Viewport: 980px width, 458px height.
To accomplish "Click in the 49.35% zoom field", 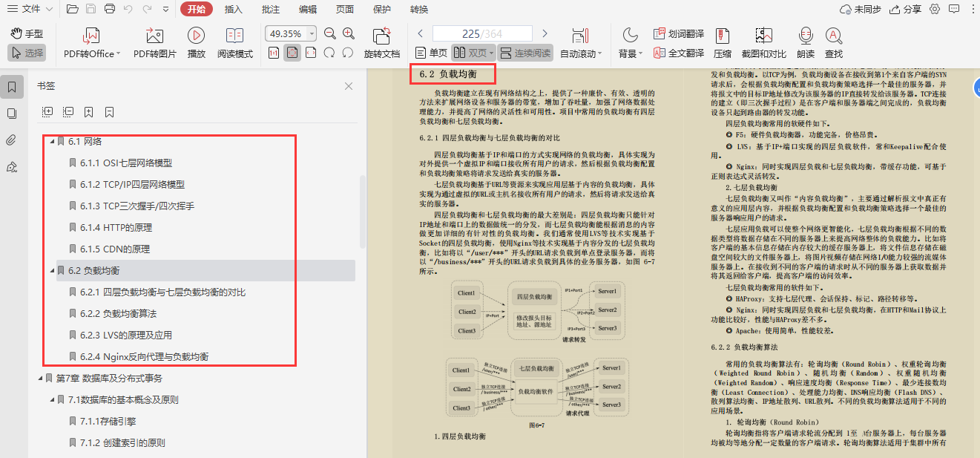I will [x=286, y=34].
